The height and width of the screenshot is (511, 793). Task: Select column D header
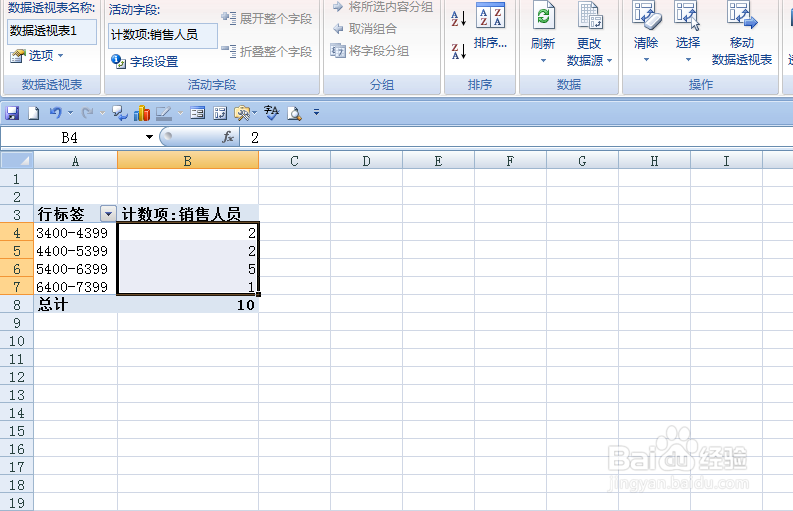[367, 161]
